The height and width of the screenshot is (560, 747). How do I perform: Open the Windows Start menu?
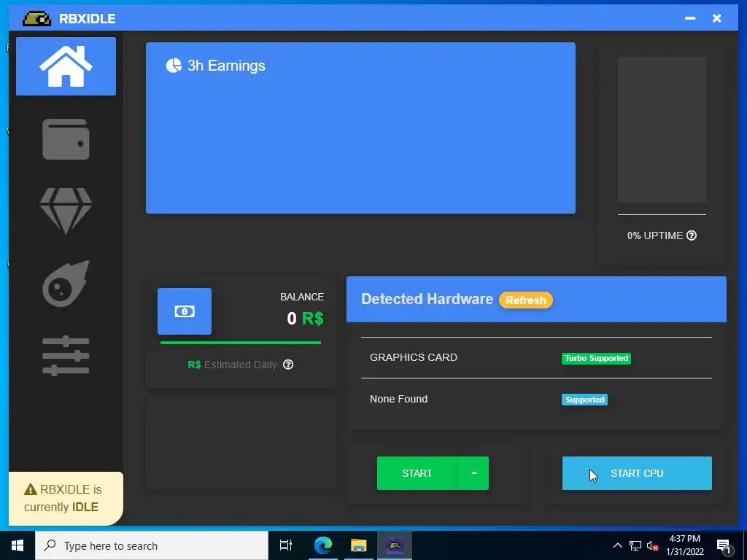(x=18, y=545)
